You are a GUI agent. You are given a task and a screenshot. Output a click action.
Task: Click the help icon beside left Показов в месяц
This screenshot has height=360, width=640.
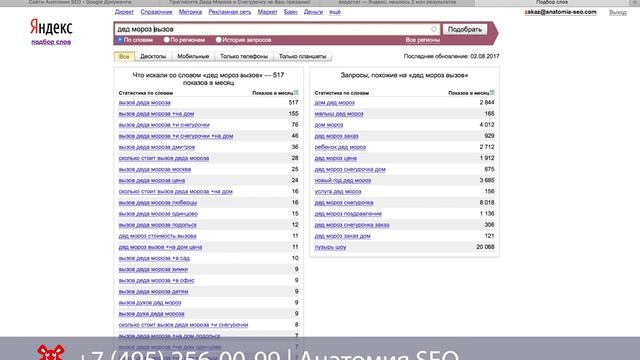(296, 93)
